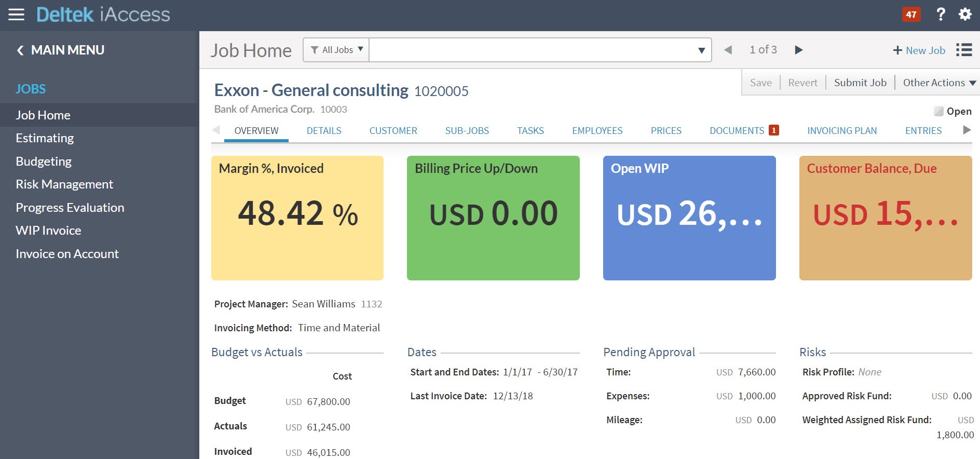The image size is (980, 459).
Task: Click the filter funnel icon for All Jobs
Action: click(x=315, y=50)
